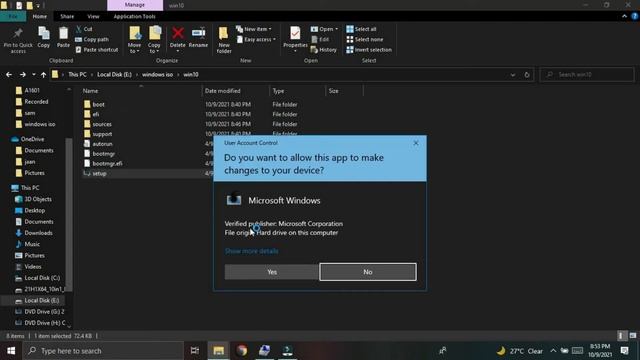Select the bootmgr.efi file
640x360 pixels.
point(107,163)
